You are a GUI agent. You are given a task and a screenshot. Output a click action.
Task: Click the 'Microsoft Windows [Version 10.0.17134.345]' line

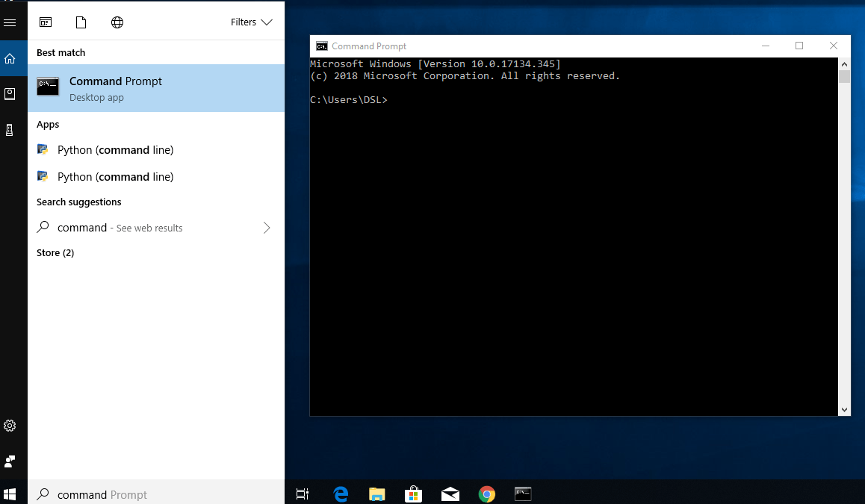point(435,64)
